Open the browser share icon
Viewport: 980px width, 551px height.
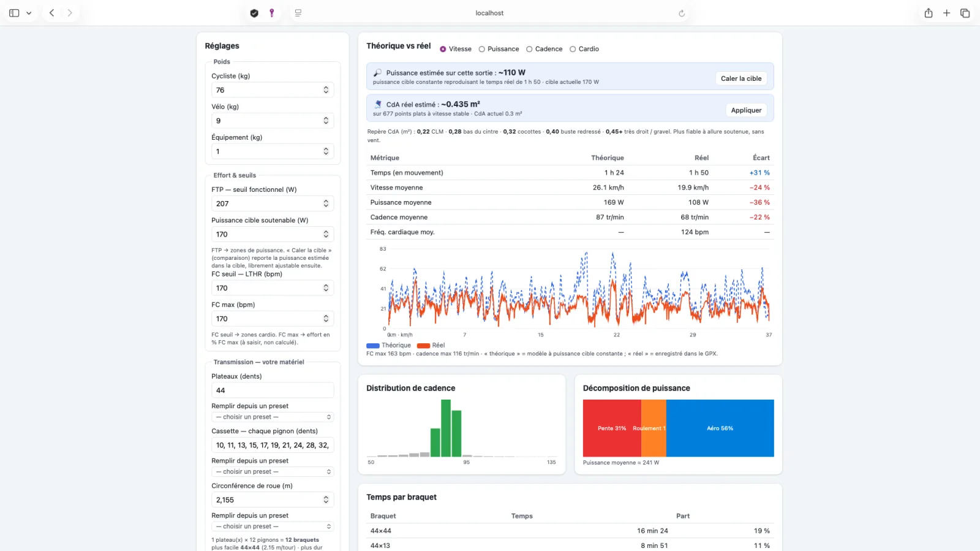point(929,13)
